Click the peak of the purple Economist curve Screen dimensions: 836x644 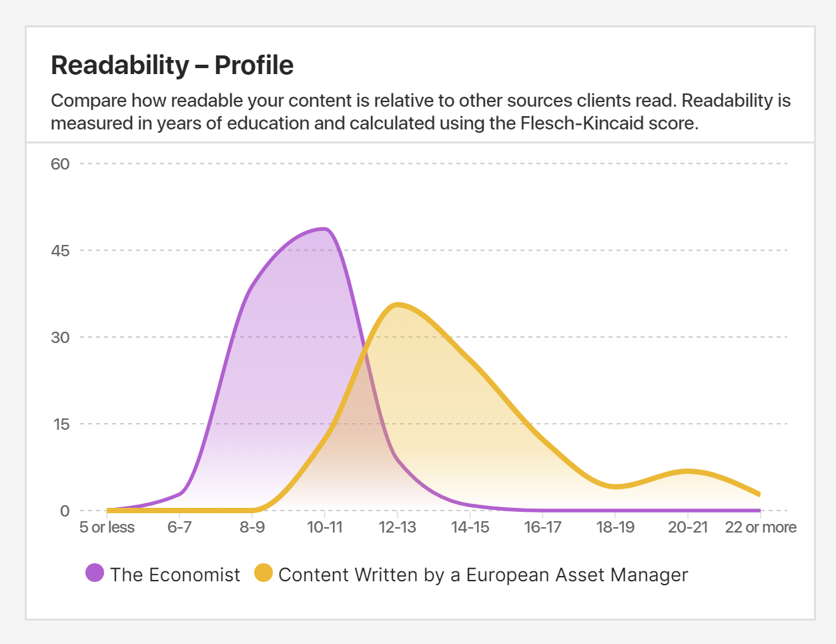324,230
